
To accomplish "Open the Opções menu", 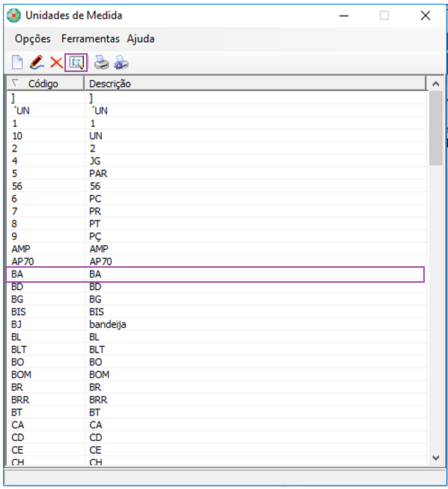I will 33,39.
